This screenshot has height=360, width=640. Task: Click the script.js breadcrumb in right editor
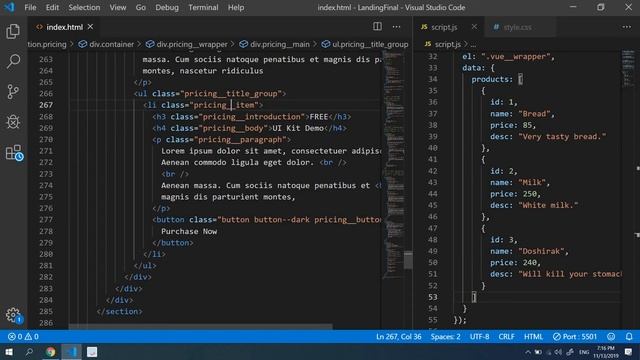point(442,44)
